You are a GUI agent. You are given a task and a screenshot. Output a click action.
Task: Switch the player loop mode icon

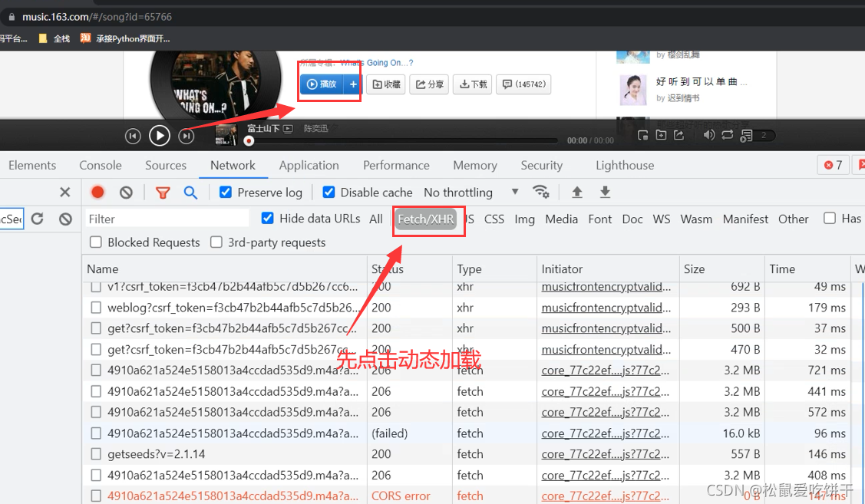(727, 135)
